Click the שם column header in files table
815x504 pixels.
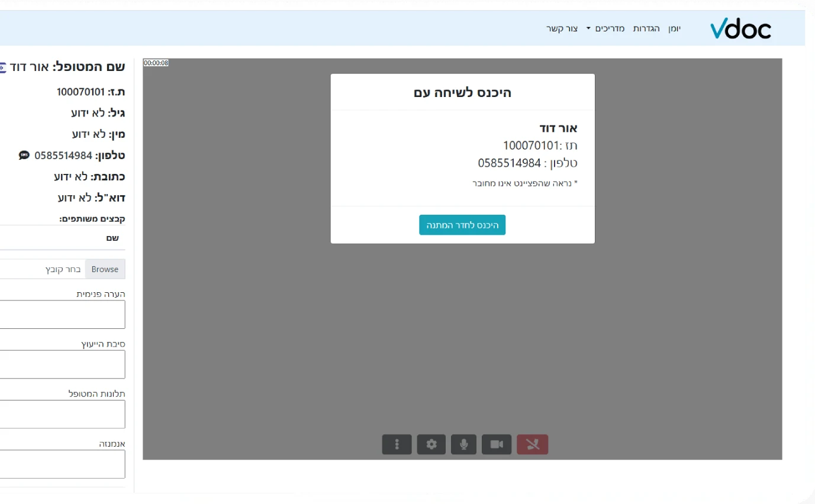[x=112, y=238]
